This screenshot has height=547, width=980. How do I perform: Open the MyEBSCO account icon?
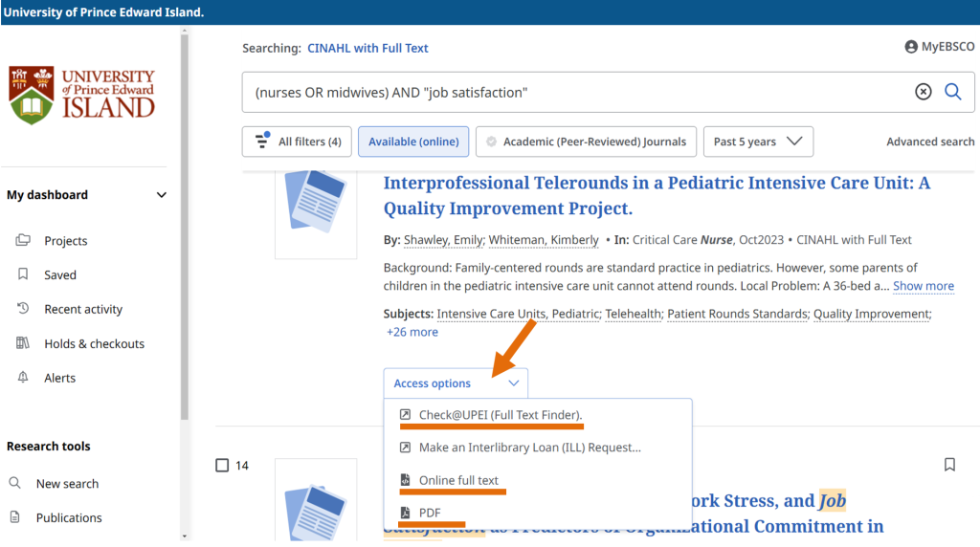tap(911, 47)
